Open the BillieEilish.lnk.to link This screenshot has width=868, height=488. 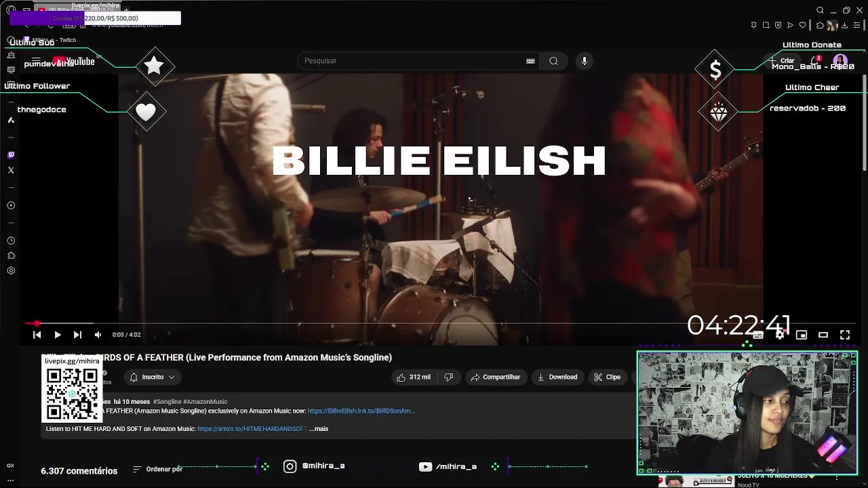pos(361,411)
